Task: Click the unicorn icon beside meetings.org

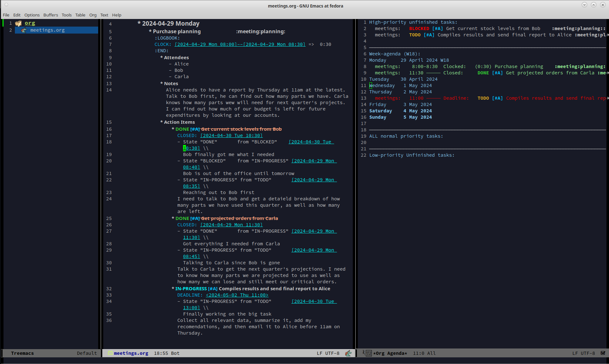Action: pyautogui.click(x=24, y=30)
